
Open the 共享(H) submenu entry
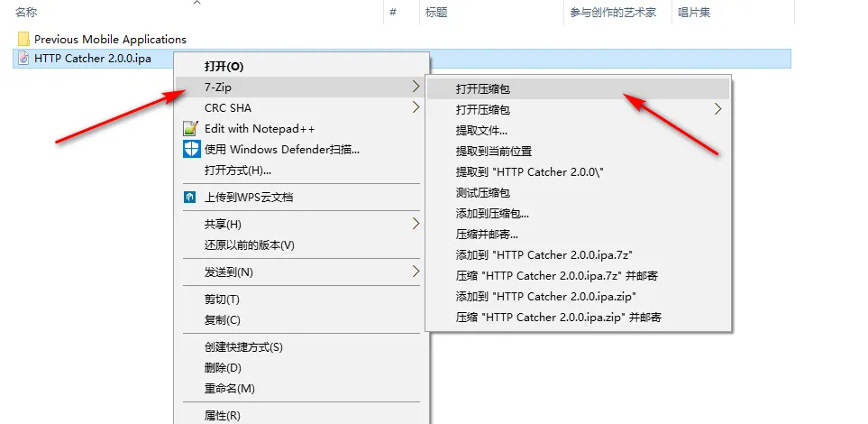(302, 224)
